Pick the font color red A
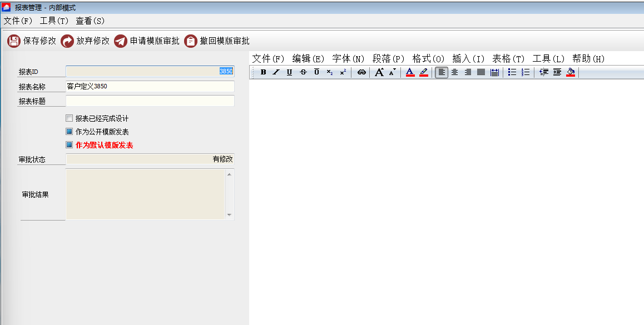 410,72
